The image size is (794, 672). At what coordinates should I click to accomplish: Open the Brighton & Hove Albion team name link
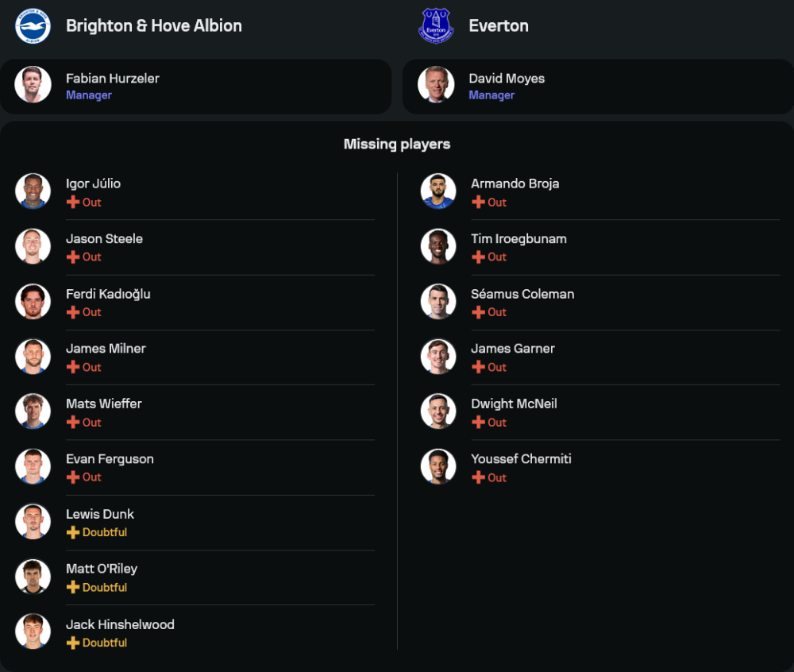pyautogui.click(x=154, y=25)
